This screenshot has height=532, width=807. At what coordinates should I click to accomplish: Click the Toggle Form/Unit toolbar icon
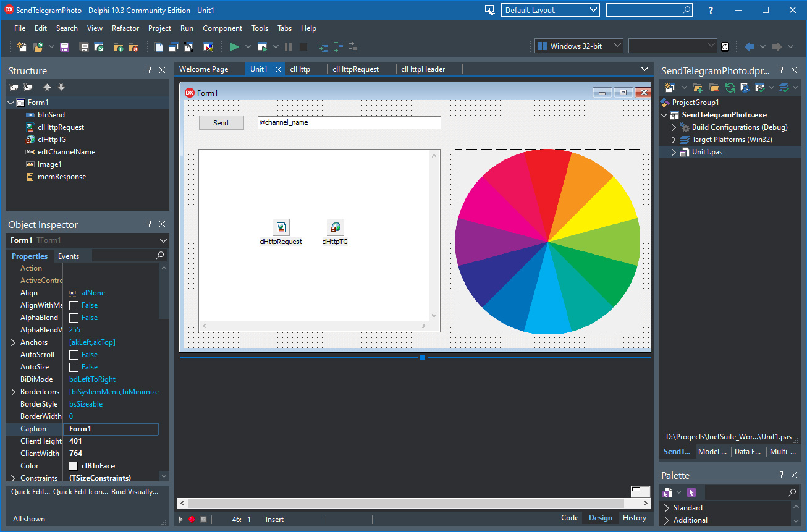pos(188,47)
